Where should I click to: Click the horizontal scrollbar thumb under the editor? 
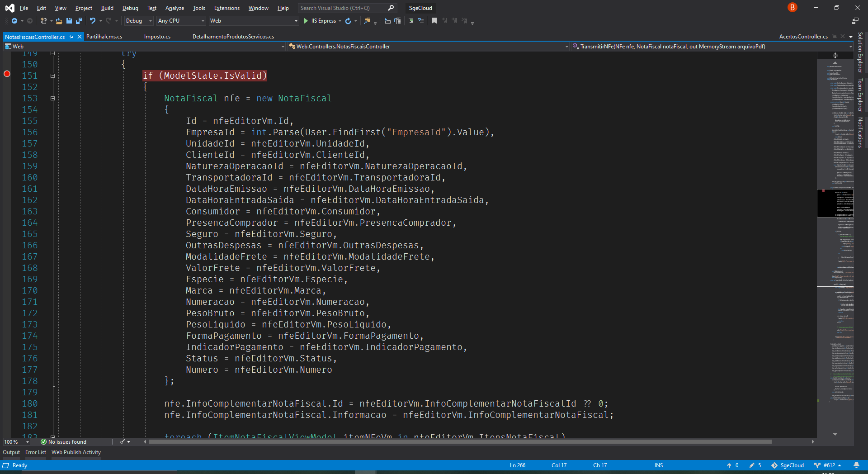point(460,442)
